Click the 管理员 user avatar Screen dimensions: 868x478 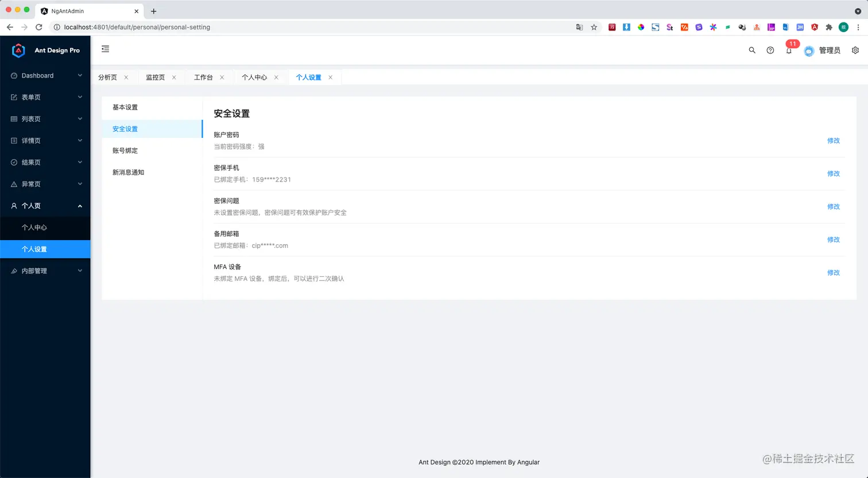(809, 51)
